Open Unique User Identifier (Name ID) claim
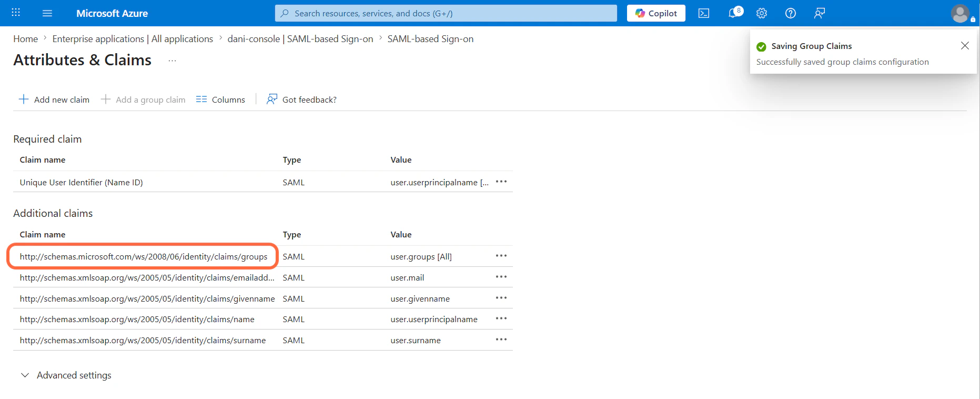Viewport: 980px width, 399px height. coord(82,182)
